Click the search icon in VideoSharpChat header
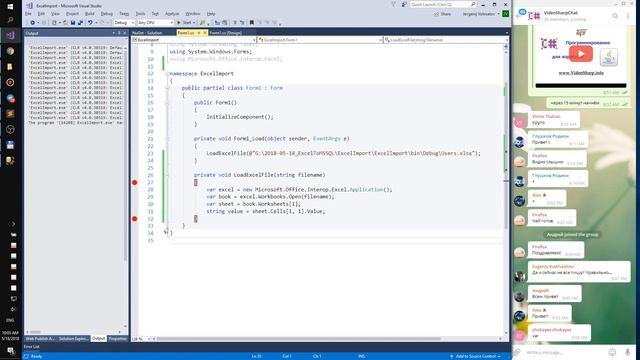The width and height of the screenshot is (640, 360). point(615,16)
